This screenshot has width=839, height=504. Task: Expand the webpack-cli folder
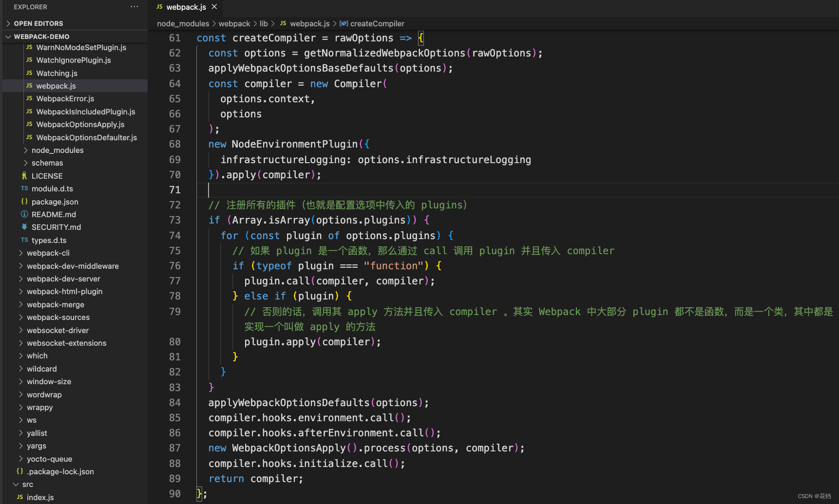click(x=48, y=253)
